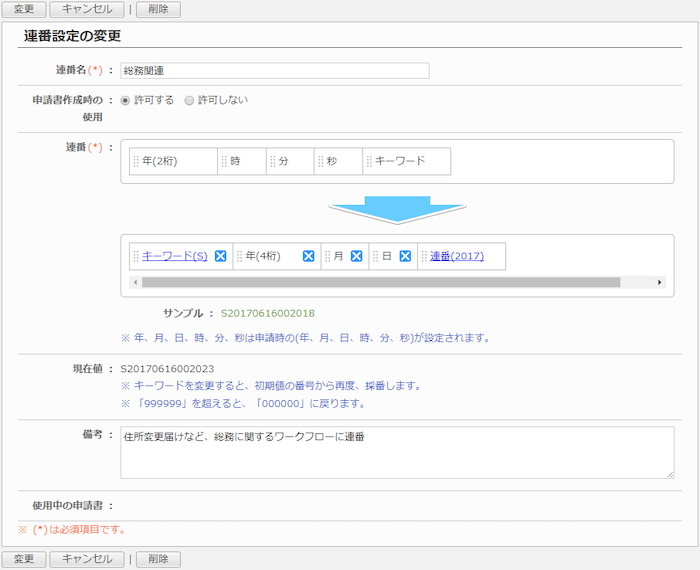The image size is (700, 570).
Task: Remove the 年(4桁) item with its X icon
Action: [x=308, y=256]
